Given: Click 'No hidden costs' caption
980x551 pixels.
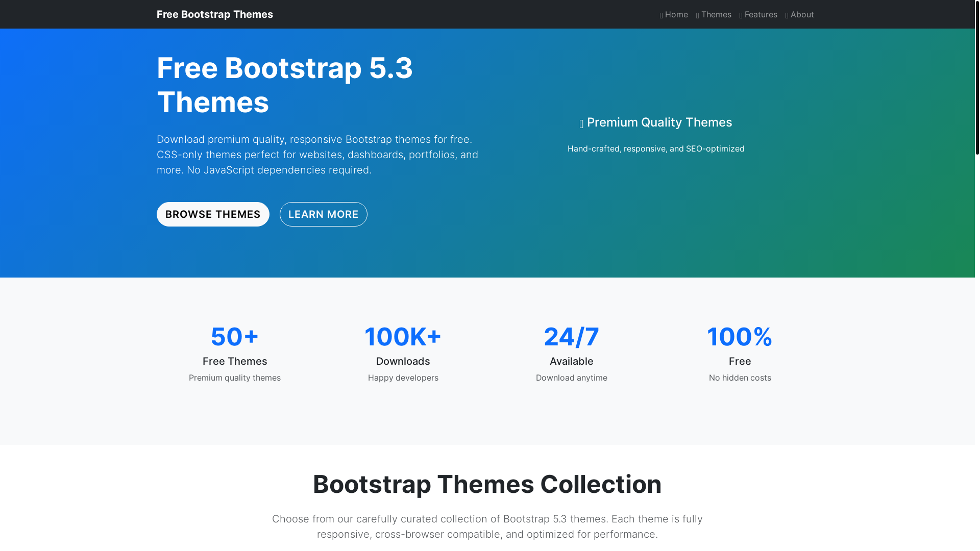Looking at the screenshot, I should coord(740,378).
